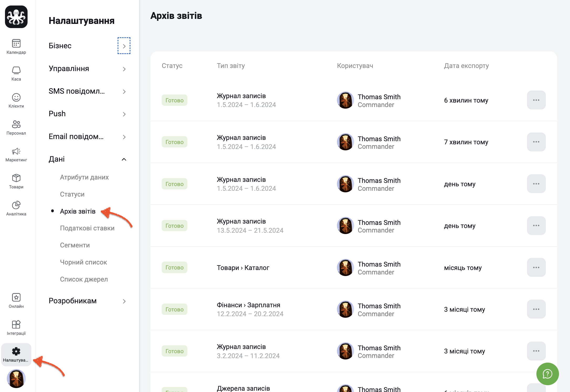This screenshot has width=570, height=392.
Task: Open the Атрибути даних submenu item
Action: pyautogui.click(x=84, y=177)
